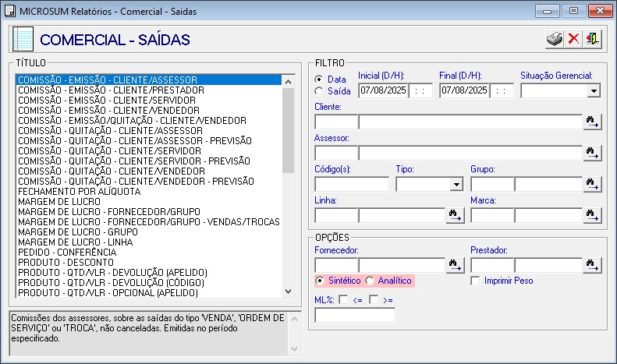Image resolution: width=617 pixels, height=364 pixels.
Task: Maximize the MICROSUM Relatórios window
Action: click(x=574, y=11)
